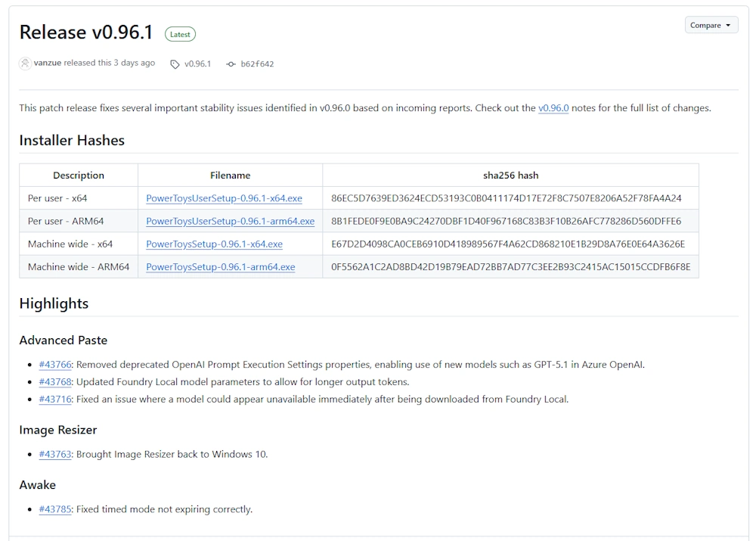Screen dimensions: 756x541
Task: Click the Latest release badge
Action: click(x=180, y=34)
